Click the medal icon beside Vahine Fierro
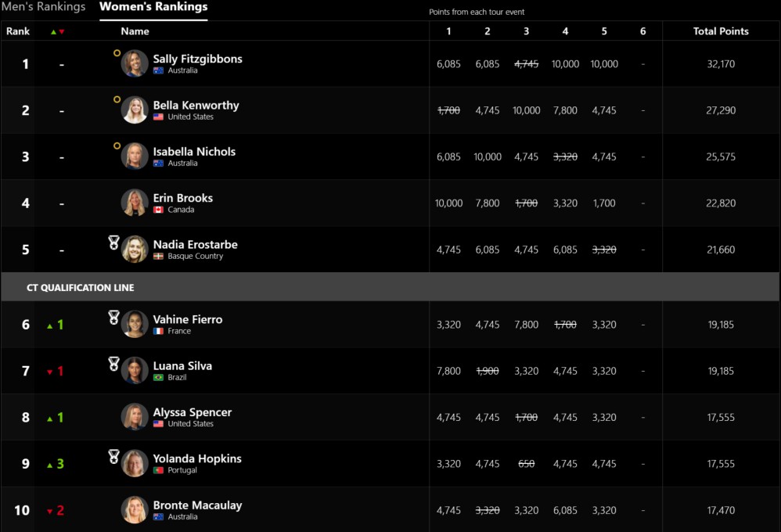Screen dimensions: 781x532 (114, 318)
